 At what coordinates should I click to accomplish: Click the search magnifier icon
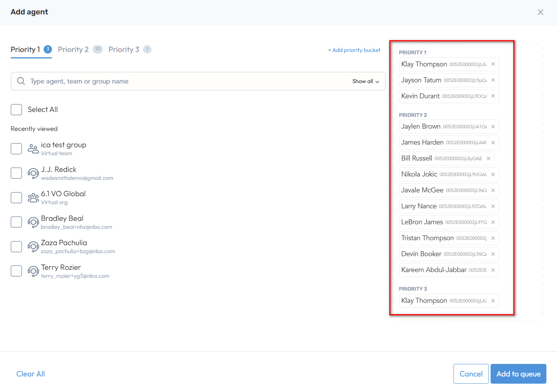click(x=21, y=81)
